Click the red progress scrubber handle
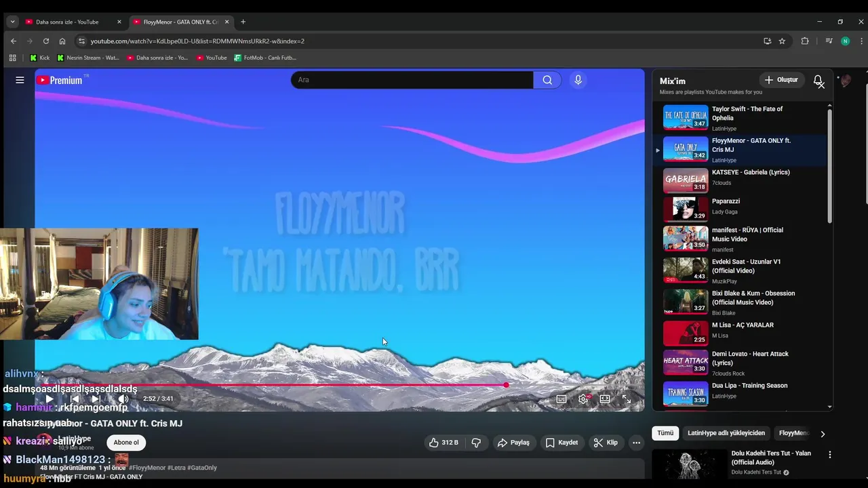This screenshot has width=868, height=488. tap(506, 385)
